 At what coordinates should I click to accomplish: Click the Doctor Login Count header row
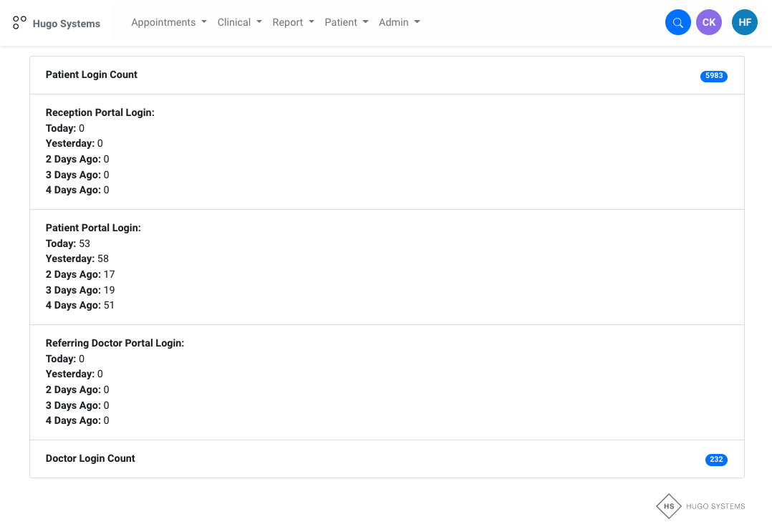coord(90,458)
